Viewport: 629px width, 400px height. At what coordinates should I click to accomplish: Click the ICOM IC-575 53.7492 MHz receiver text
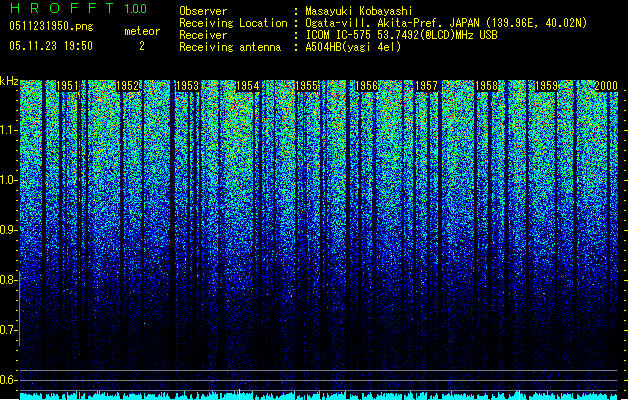click(x=402, y=35)
